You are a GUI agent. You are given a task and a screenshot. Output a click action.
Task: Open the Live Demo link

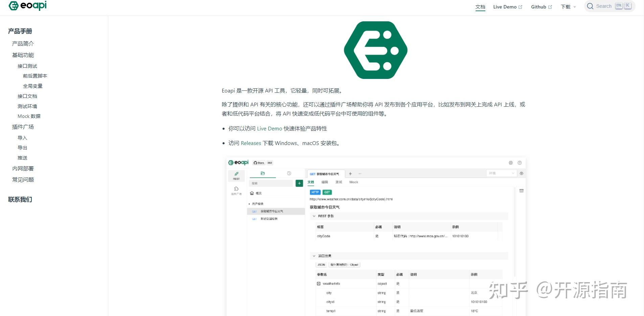click(504, 6)
